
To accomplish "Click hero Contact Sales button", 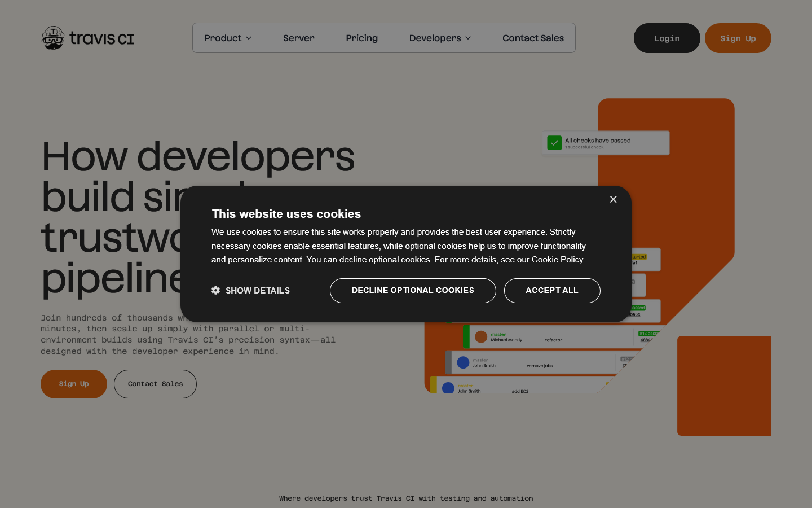I will click(155, 384).
